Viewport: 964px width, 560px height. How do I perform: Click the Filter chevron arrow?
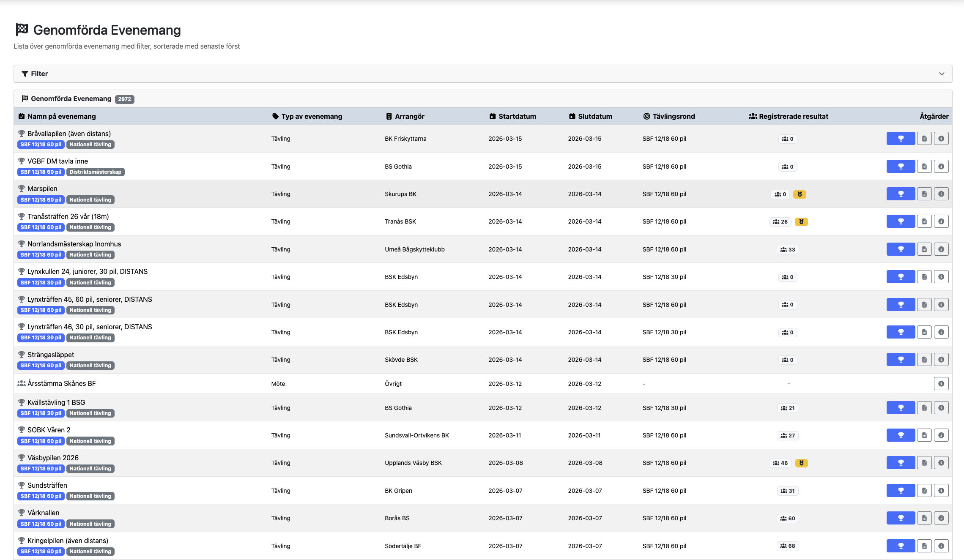pyautogui.click(x=942, y=74)
